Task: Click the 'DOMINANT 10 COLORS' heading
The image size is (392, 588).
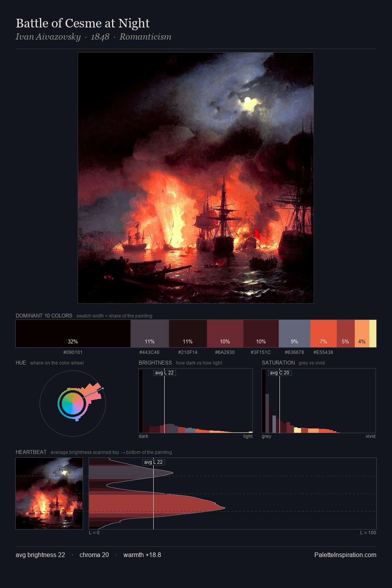Action: coord(44,316)
